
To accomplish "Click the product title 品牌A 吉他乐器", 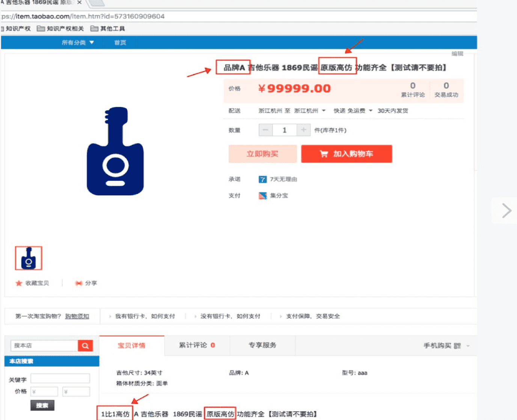I will coord(335,68).
